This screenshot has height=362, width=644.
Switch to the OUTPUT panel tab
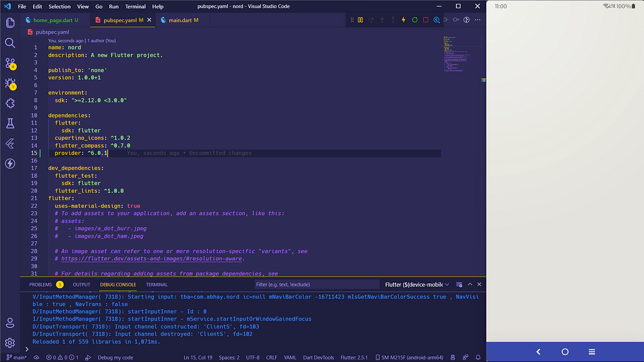[81, 285]
